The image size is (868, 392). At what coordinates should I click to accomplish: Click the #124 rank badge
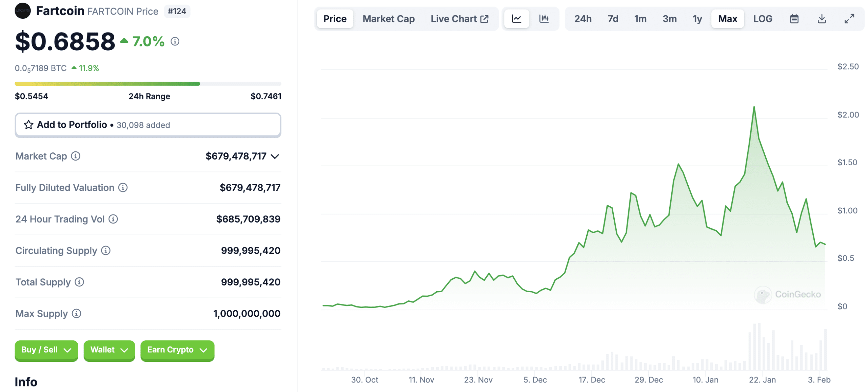177,11
